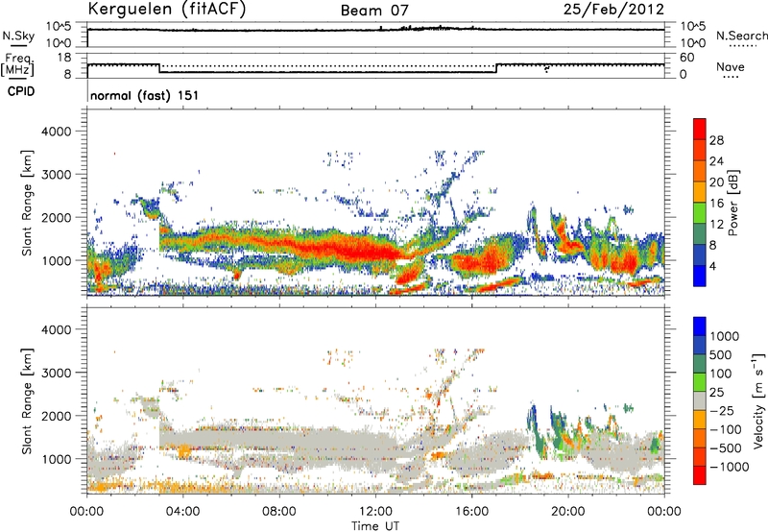
Task: Click the 'Slant Range [km]' label of the velocity panel
Action: [27, 400]
